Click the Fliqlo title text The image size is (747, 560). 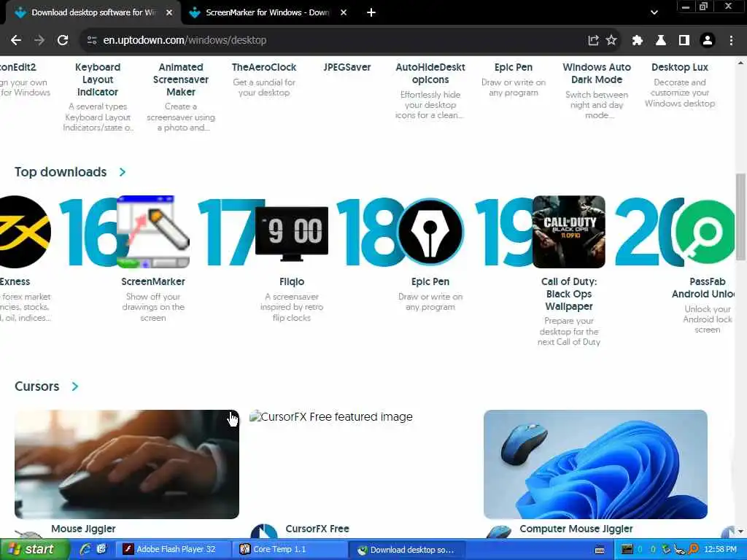click(292, 282)
